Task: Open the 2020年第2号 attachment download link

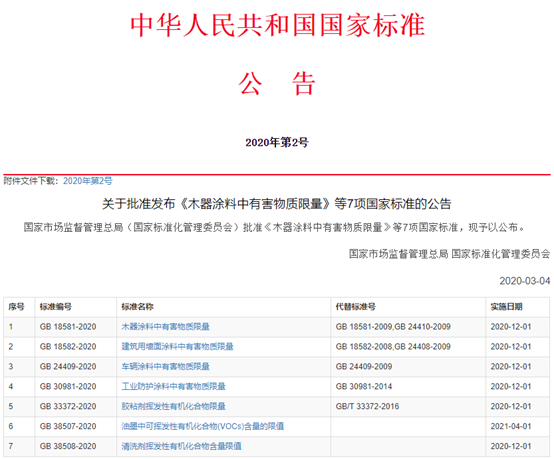Action: pyautogui.click(x=88, y=181)
